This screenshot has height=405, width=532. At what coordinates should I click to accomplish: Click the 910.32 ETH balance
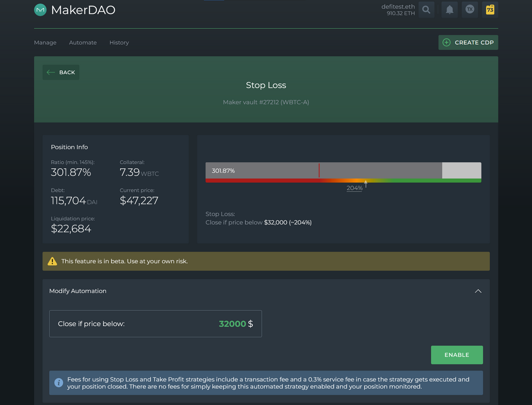pos(401,13)
